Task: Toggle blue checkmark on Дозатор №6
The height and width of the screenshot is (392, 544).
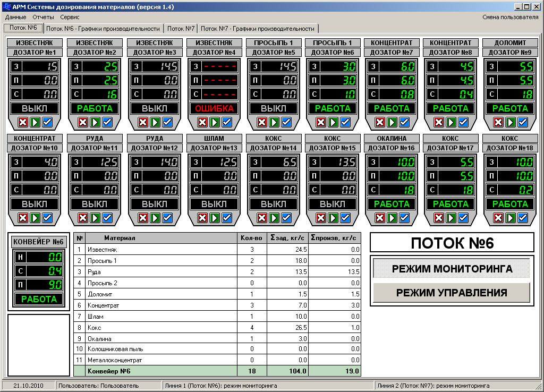Action: (345, 122)
